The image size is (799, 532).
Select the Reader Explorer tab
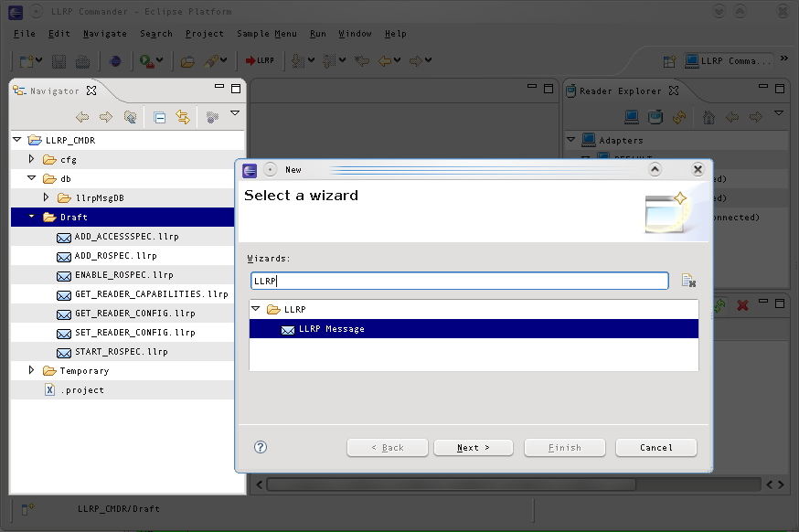point(620,91)
